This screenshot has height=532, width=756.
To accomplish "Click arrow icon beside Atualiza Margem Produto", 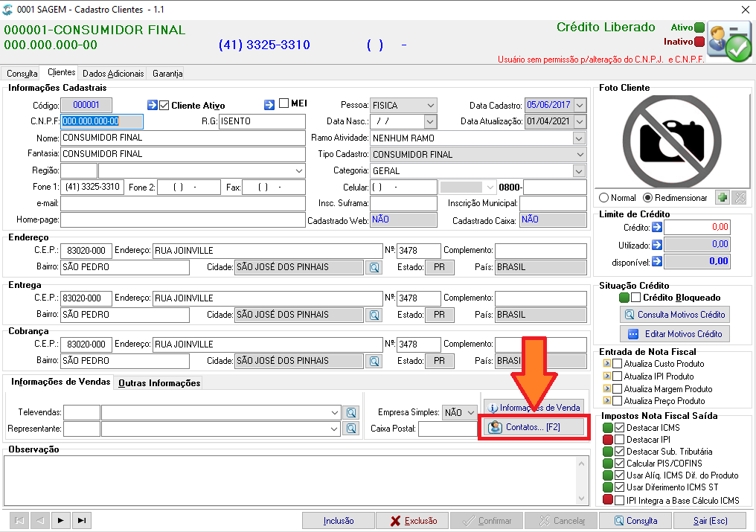I will click(607, 388).
